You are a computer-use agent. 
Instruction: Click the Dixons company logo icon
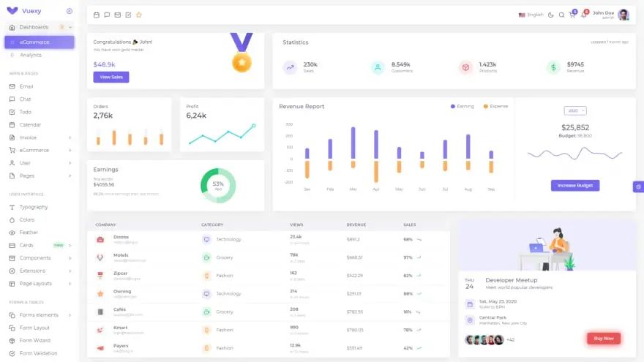(100, 239)
